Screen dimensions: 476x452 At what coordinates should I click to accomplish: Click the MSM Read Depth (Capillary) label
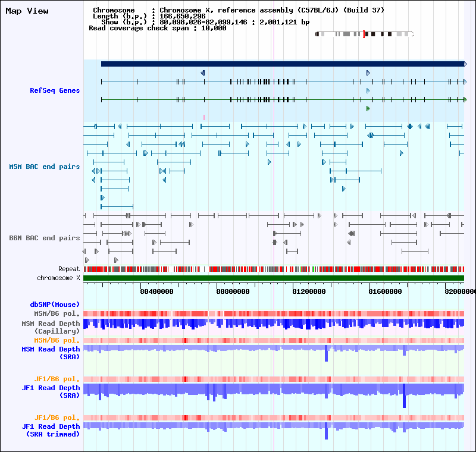pos(51,327)
